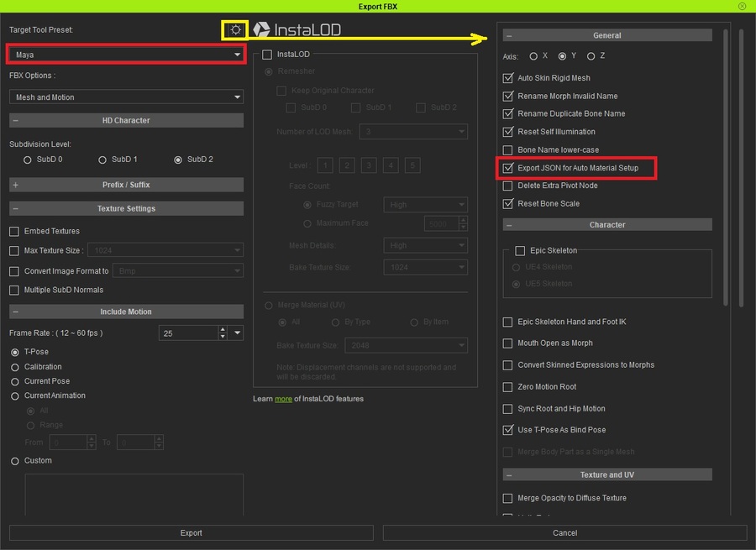Choose the Current Pose motion option
Image resolution: width=756 pixels, height=550 pixels.
click(x=15, y=381)
